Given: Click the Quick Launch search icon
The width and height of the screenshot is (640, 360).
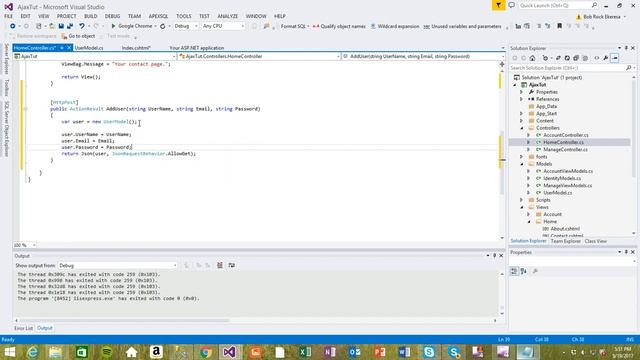Looking at the screenshot, I should pos(594,5).
